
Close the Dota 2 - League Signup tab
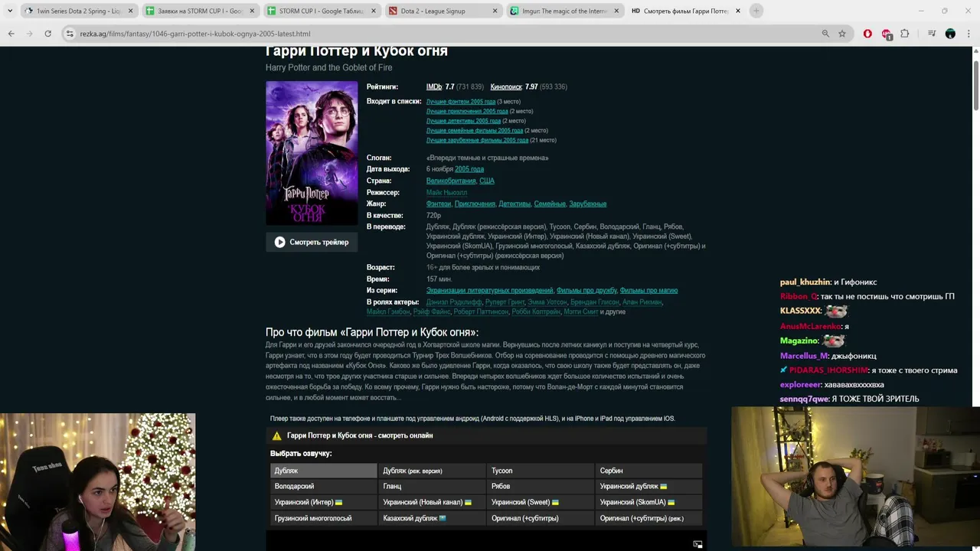(x=495, y=11)
